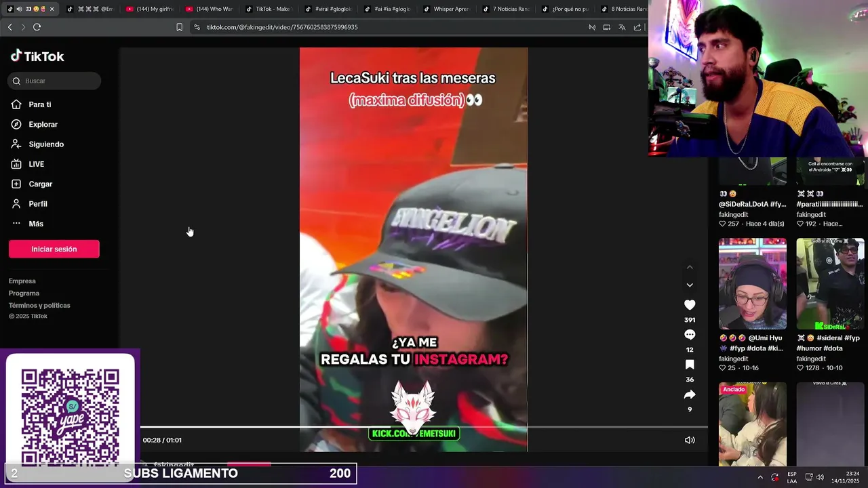This screenshot has width=868, height=488.
Task: Click the Programa footer link
Action: [x=24, y=293]
